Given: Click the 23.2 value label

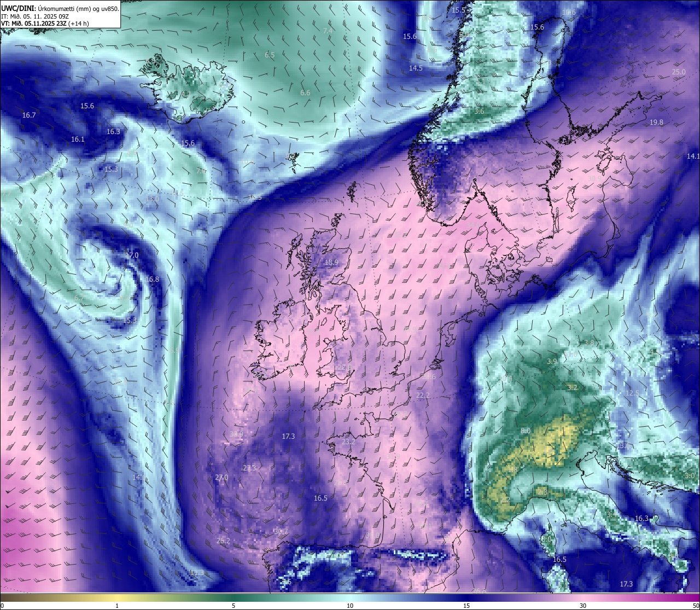Looking at the screenshot, I should [348, 441].
